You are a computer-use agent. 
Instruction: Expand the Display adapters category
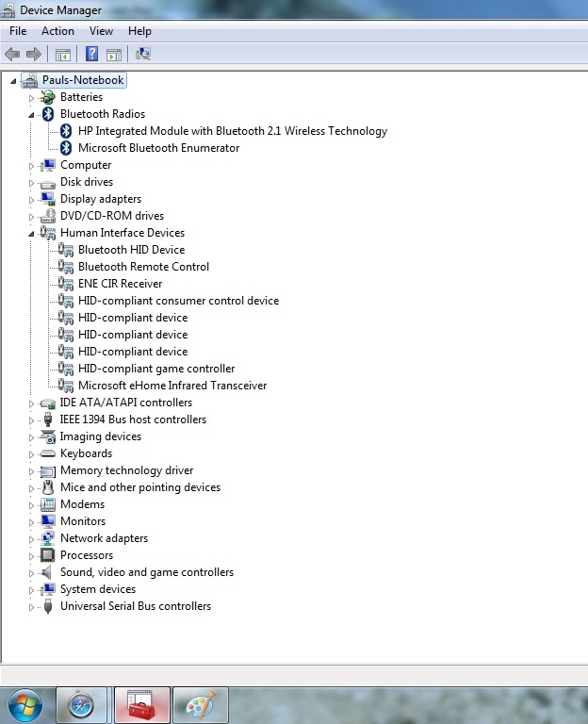pos(31,200)
